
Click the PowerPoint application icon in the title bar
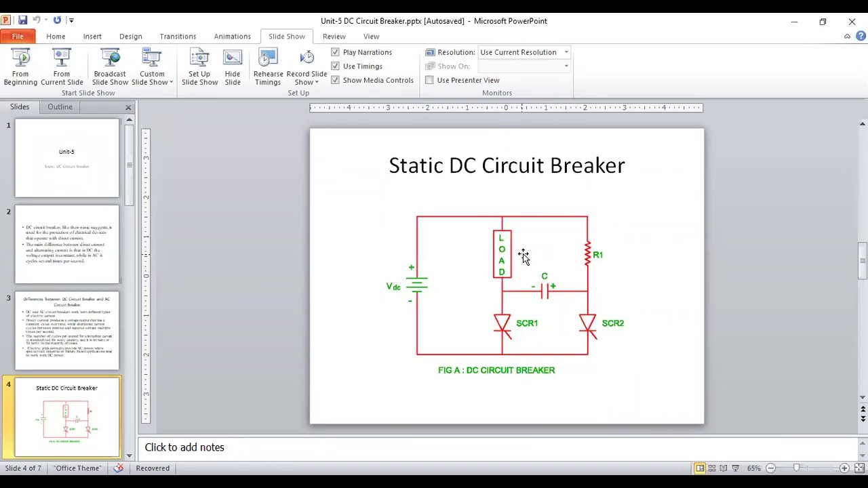[6, 20]
